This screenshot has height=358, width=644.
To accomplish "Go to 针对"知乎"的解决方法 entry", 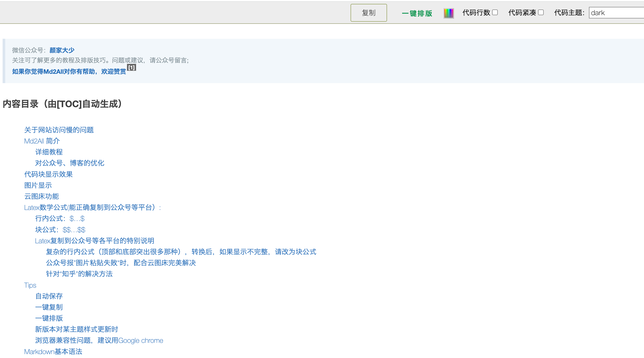I will pyautogui.click(x=79, y=274).
